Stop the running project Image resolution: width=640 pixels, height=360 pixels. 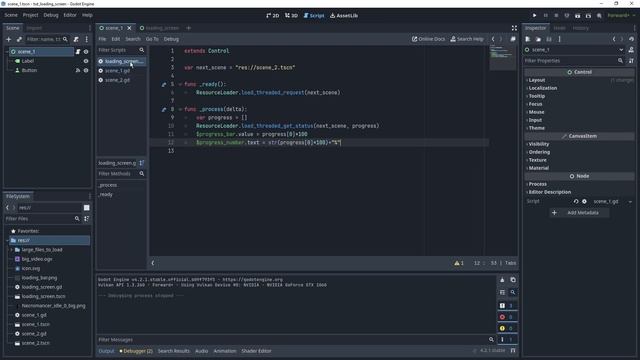[x=556, y=16]
